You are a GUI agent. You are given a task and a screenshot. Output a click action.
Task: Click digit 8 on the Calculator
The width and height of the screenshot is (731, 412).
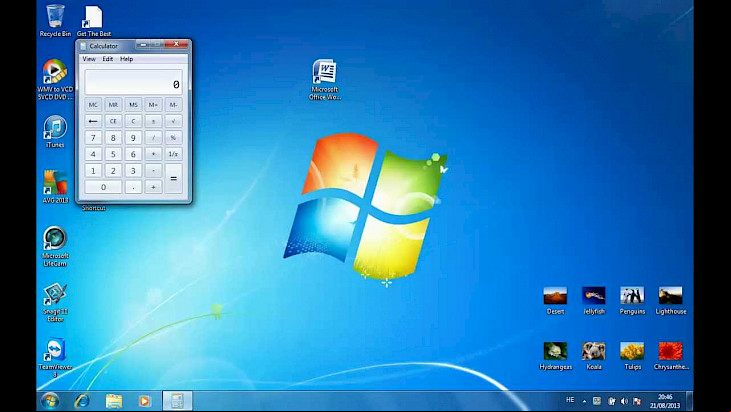pos(113,137)
